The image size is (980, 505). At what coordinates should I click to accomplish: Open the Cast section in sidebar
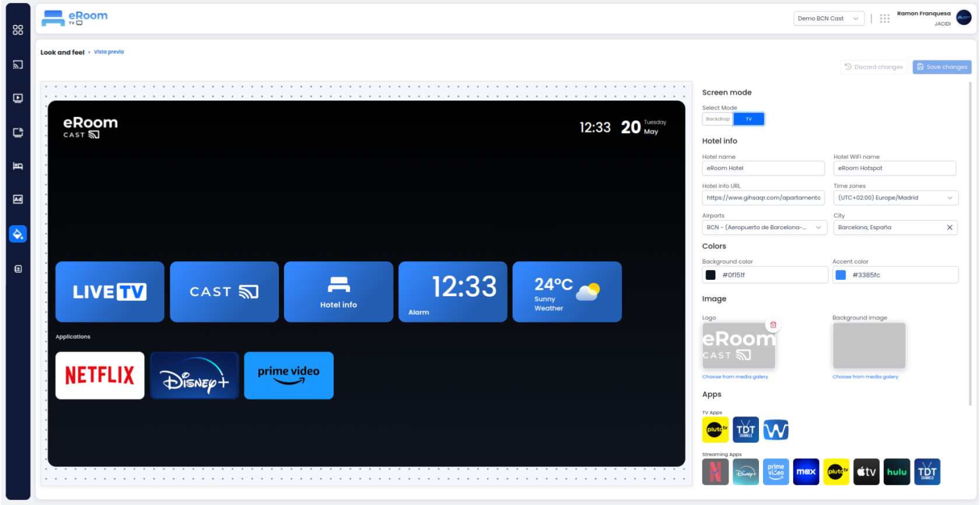(x=18, y=64)
